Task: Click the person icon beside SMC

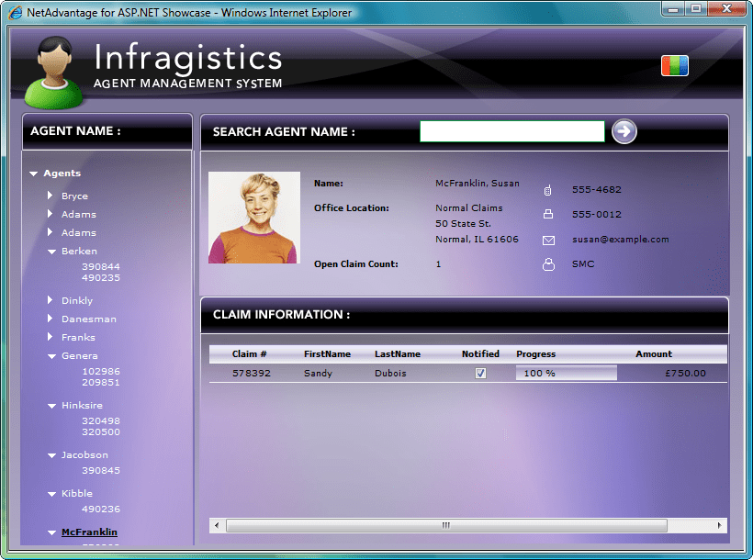Action: (548, 264)
